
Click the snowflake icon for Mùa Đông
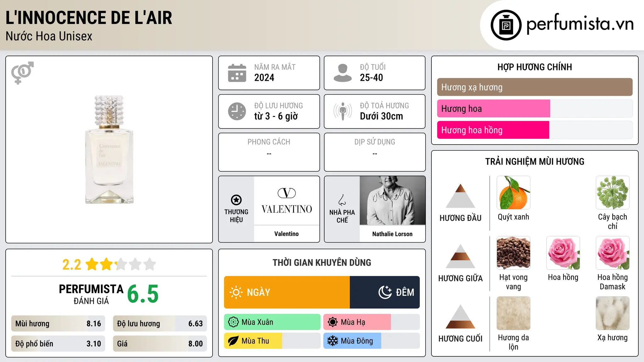point(333,341)
